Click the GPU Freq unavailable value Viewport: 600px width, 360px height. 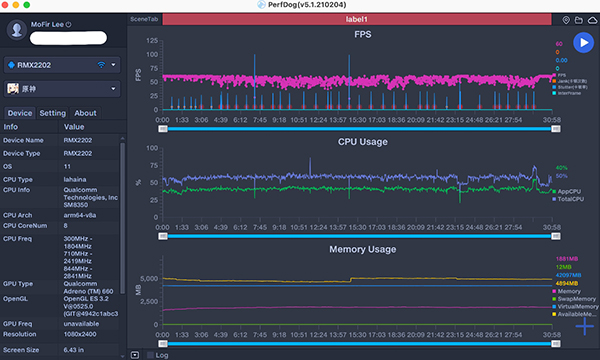coord(81,324)
